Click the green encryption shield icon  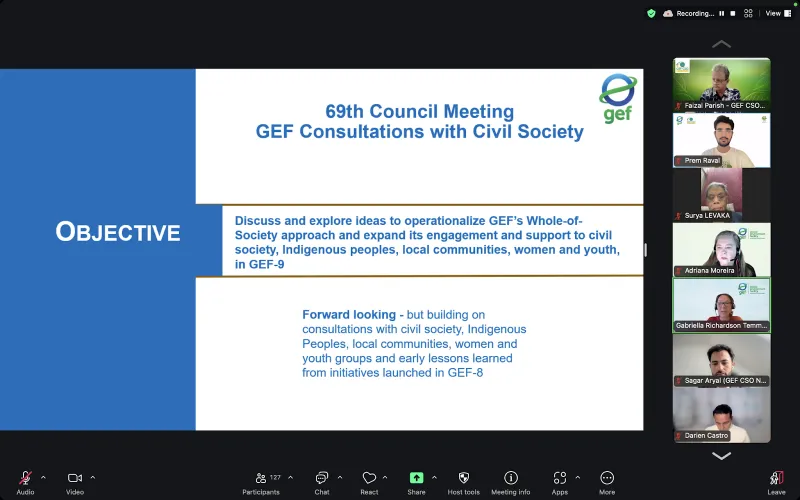651,14
